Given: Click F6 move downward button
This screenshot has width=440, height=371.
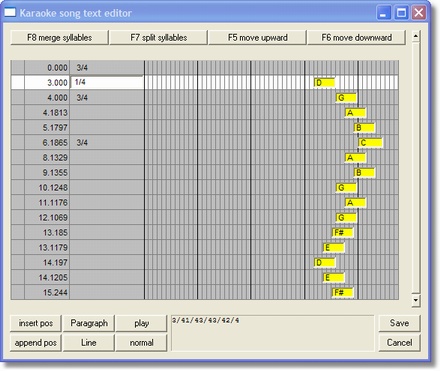Looking at the screenshot, I should (356, 37).
